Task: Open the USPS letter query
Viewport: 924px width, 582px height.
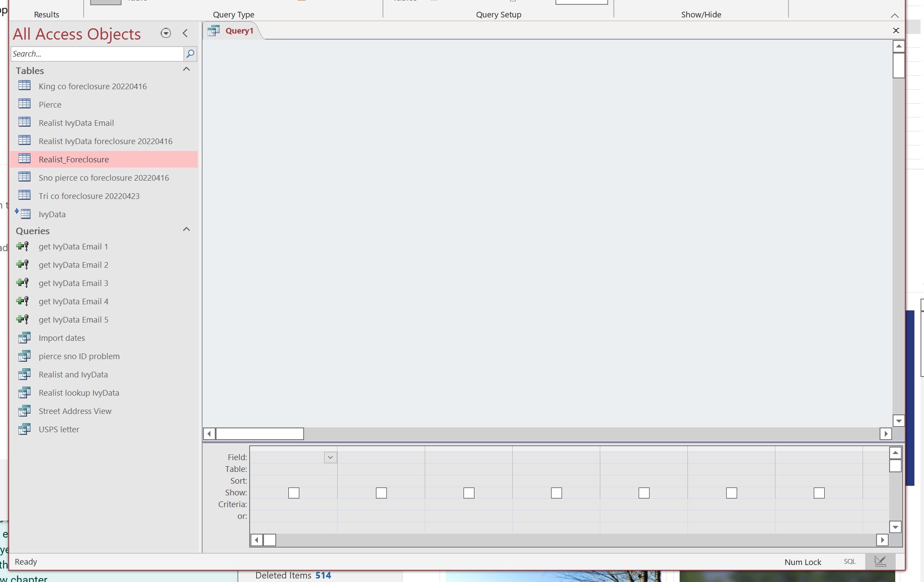Action: point(59,429)
